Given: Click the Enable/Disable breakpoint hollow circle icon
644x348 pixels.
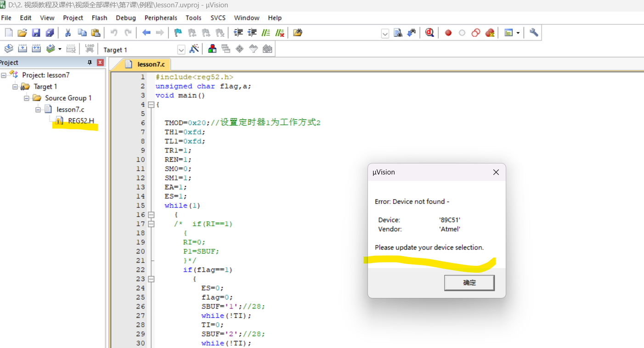Looking at the screenshot, I should (462, 33).
